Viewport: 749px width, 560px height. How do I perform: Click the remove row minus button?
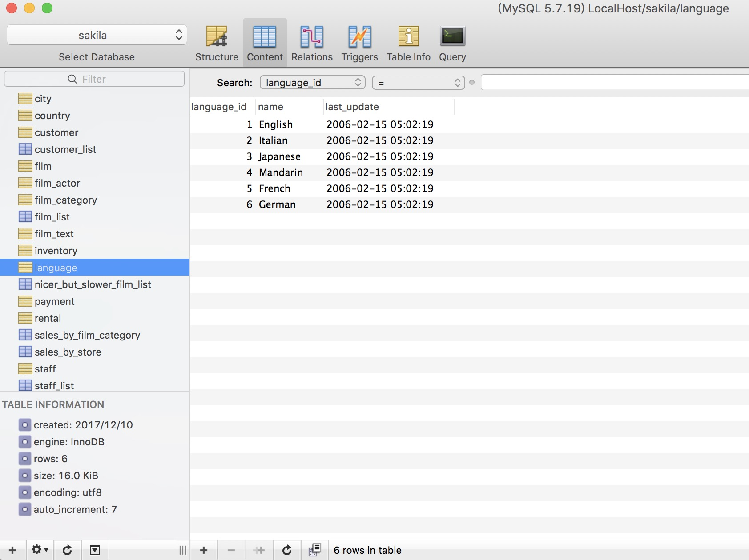pos(231,550)
